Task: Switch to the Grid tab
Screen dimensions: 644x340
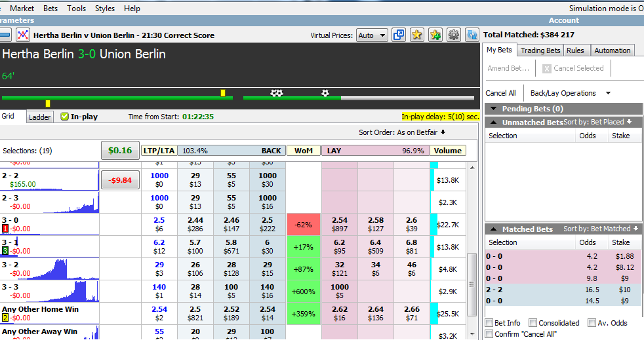Action: [9, 116]
